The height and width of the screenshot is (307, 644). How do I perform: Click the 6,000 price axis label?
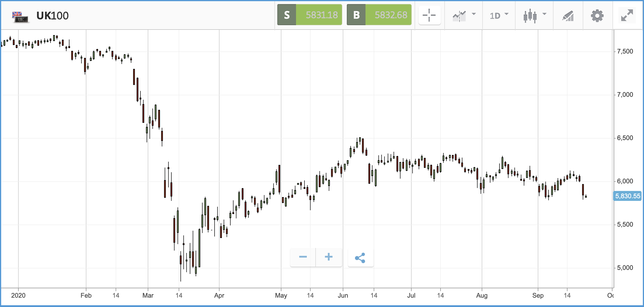(x=625, y=181)
